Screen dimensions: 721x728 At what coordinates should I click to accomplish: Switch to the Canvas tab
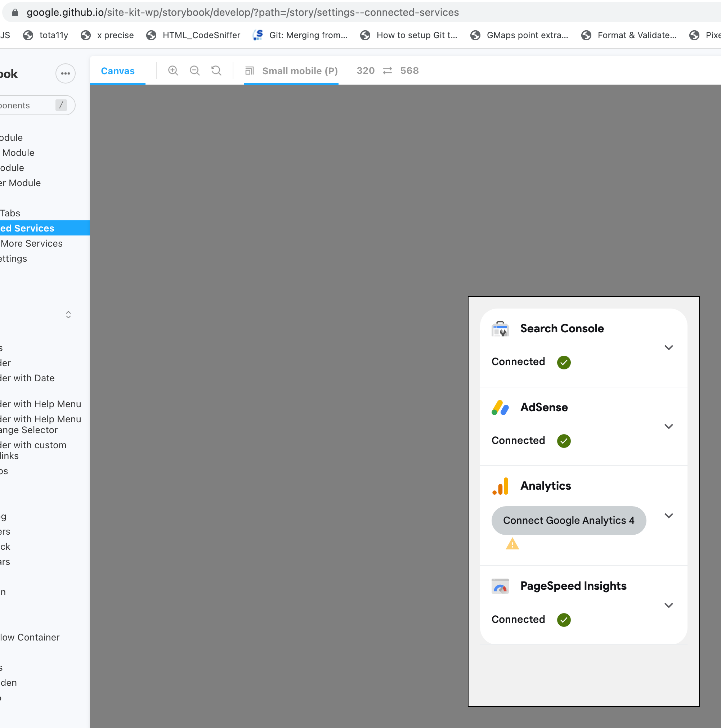tap(118, 71)
